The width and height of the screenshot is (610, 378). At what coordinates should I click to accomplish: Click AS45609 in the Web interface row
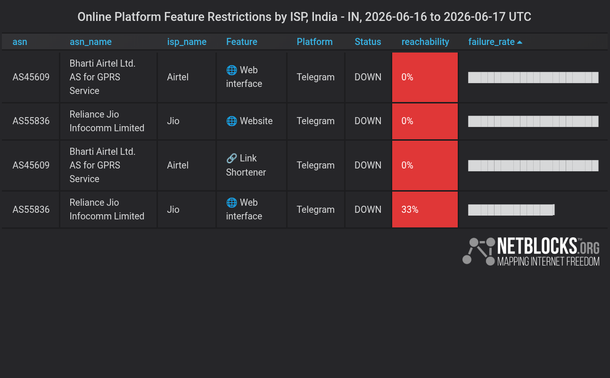click(31, 77)
